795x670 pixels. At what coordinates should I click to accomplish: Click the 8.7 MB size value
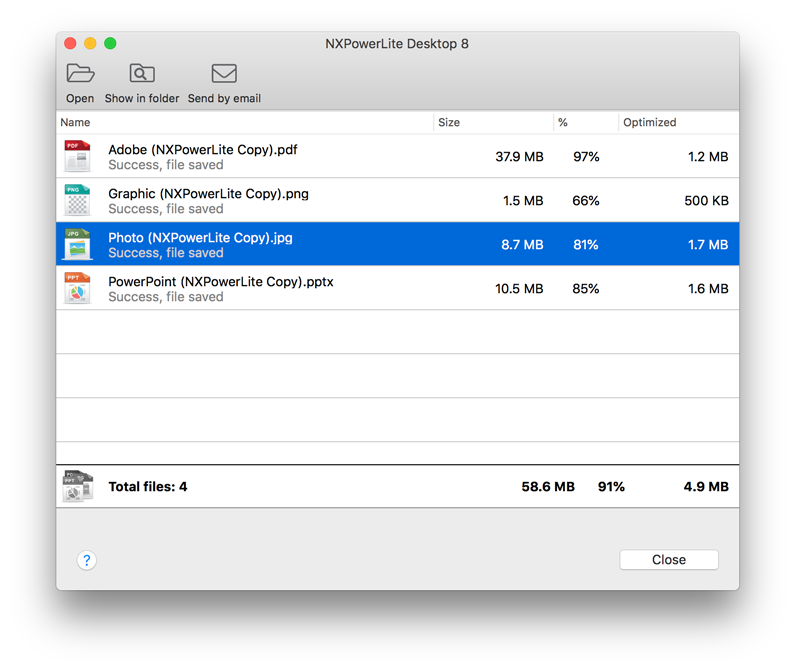pyautogui.click(x=522, y=245)
